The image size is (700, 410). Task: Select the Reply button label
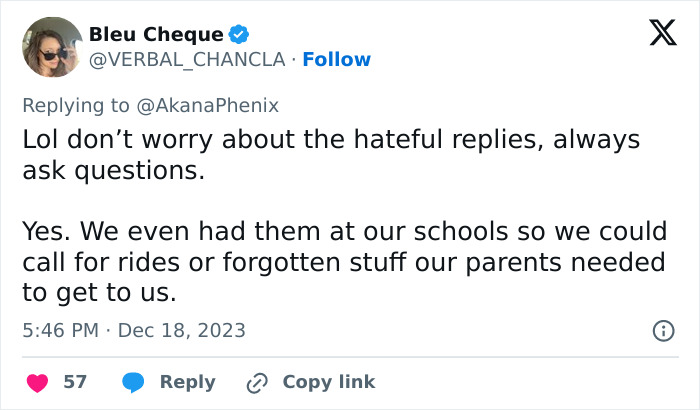click(x=188, y=382)
